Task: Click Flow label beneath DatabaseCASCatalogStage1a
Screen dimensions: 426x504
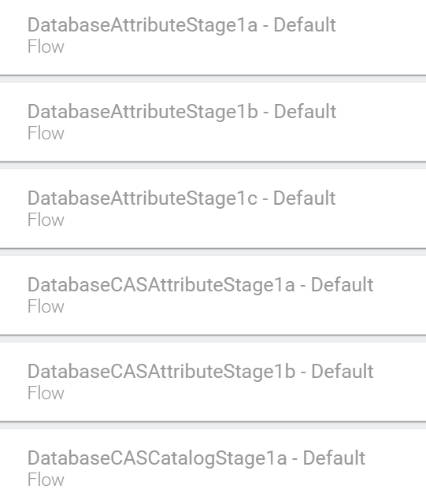Action: point(46,480)
